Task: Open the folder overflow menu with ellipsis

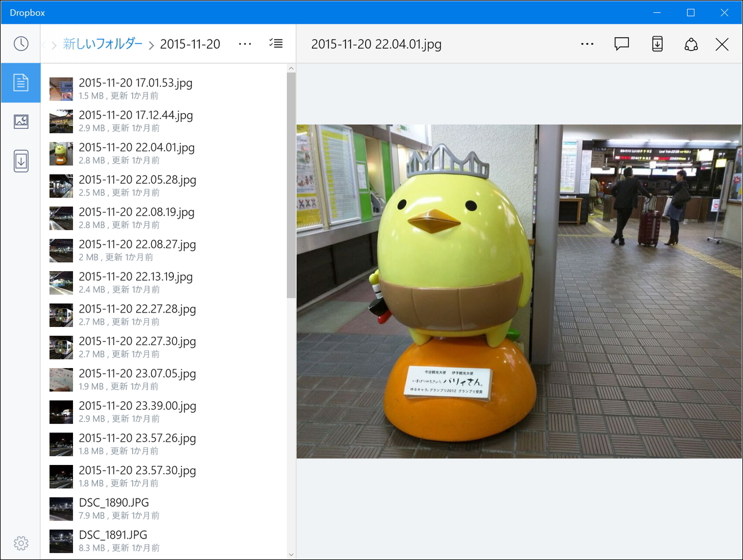Action: coord(245,43)
